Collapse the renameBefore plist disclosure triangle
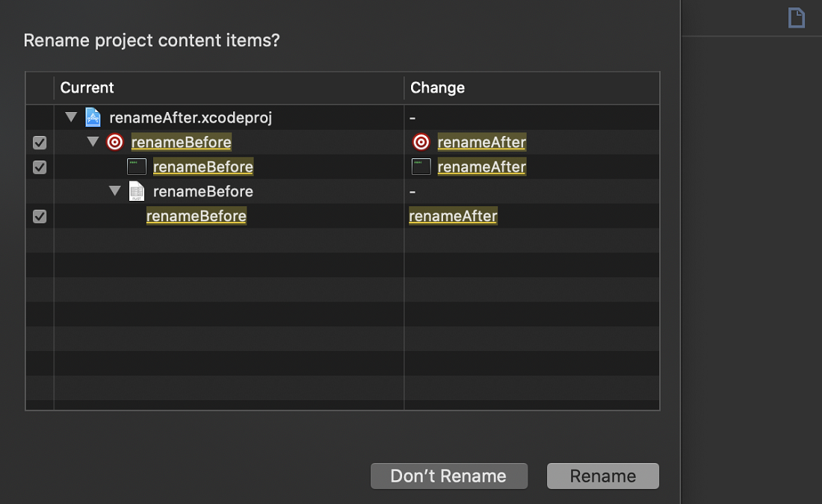Screen dimensions: 822x504 (x=115, y=190)
